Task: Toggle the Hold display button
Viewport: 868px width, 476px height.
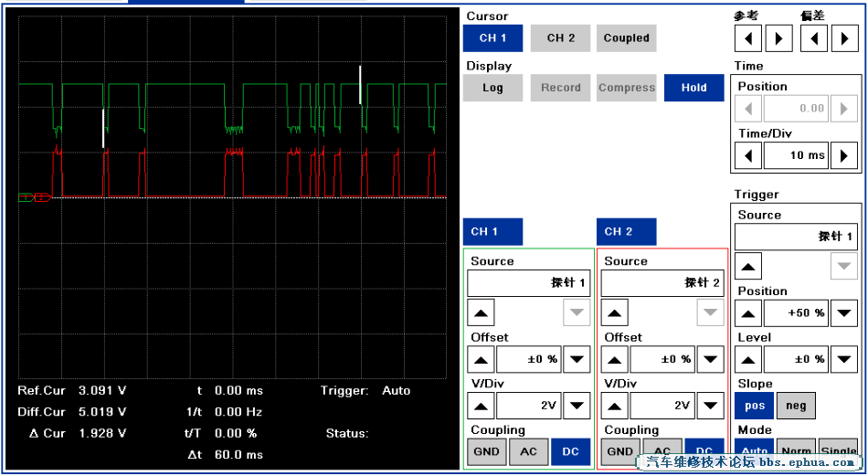Action: (x=694, y=88)
